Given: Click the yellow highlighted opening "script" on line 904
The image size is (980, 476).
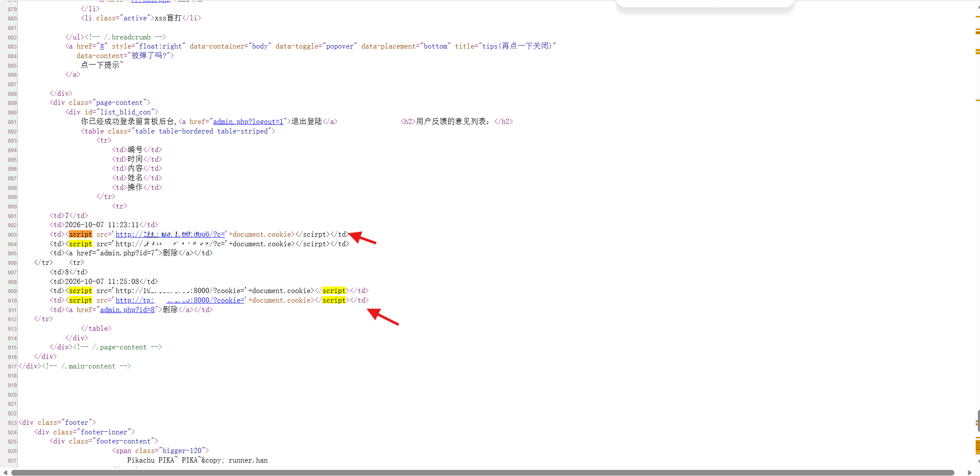Looking at the screenshot, I should (81, 244).
